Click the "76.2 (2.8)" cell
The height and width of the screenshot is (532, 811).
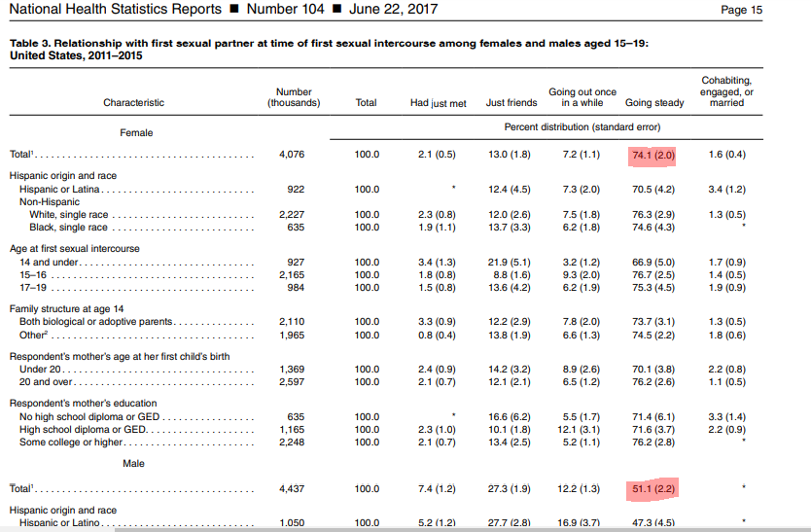click(x=653, y=443)
